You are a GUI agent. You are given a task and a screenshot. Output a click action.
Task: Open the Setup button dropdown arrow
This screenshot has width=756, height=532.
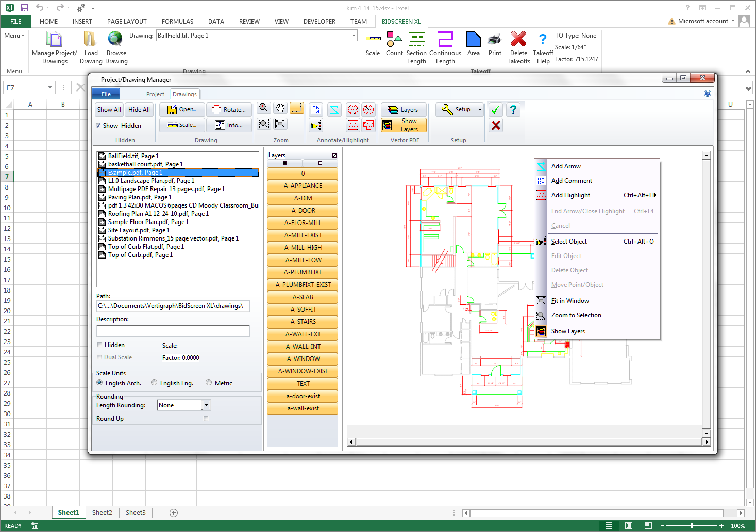[480, 110]
